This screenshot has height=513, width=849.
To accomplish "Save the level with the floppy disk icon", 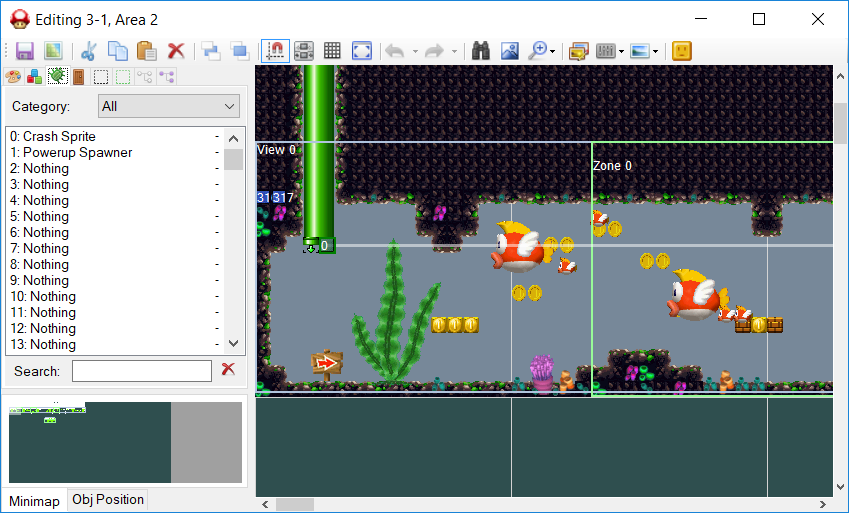I will 25,51.
